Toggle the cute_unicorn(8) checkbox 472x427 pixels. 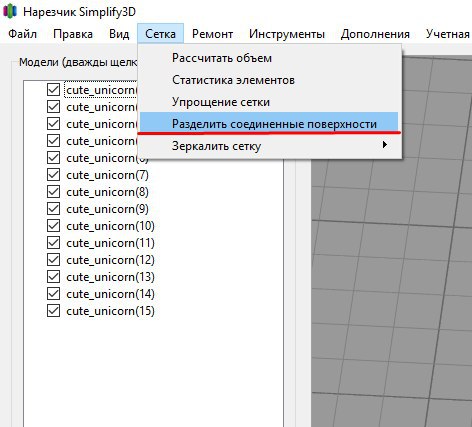point(53,192)
